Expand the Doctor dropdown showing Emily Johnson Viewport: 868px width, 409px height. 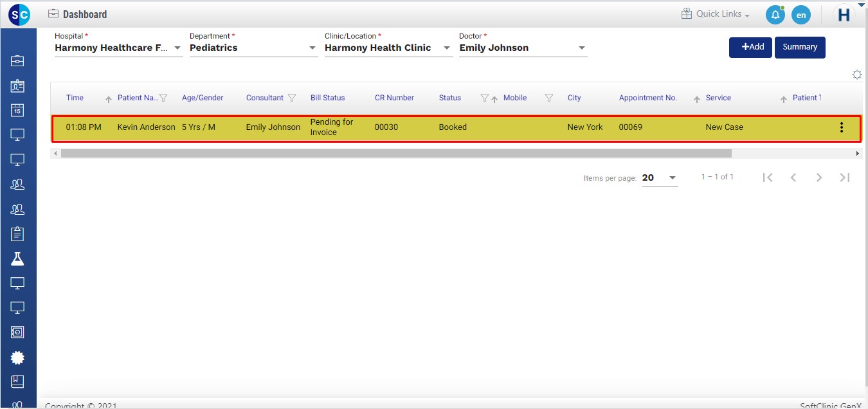582,48
